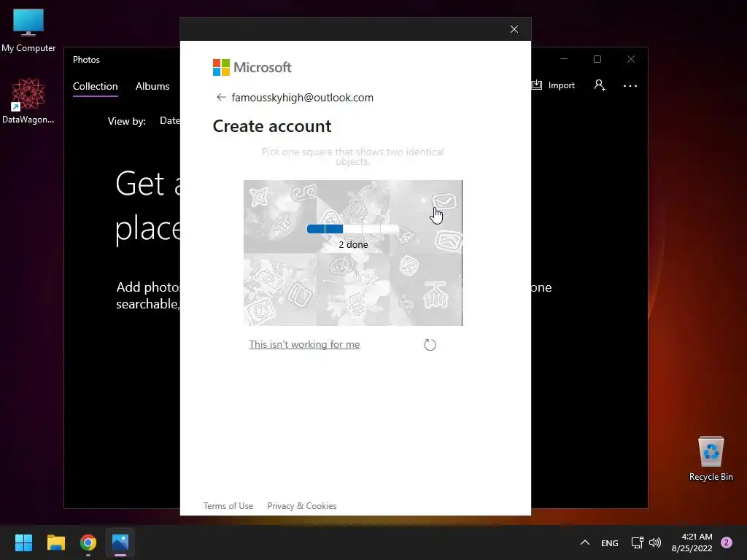Select the DataWagon desktop shortcut

pyautogui.click(x=28, y=101)
